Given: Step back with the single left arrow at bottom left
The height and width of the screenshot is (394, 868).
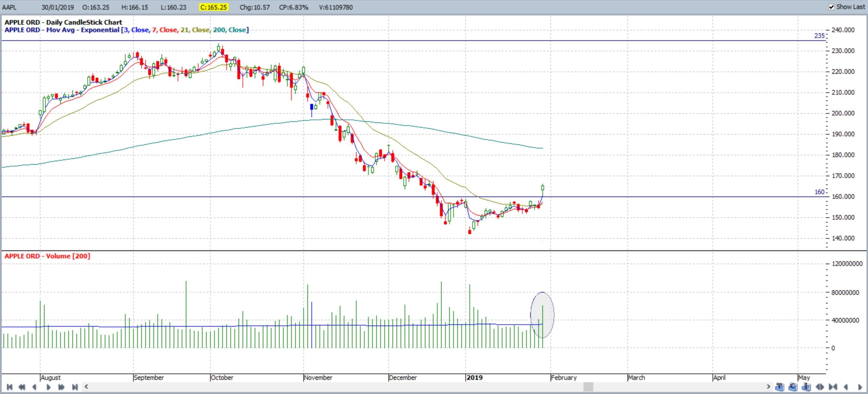Looking at the screenshot, I should point(34,387).
